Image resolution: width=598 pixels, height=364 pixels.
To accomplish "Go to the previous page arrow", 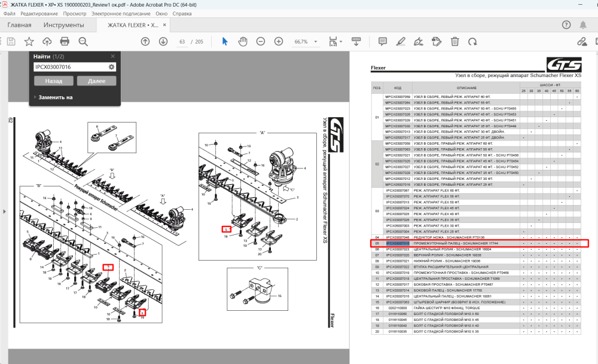I will [145, 42].
